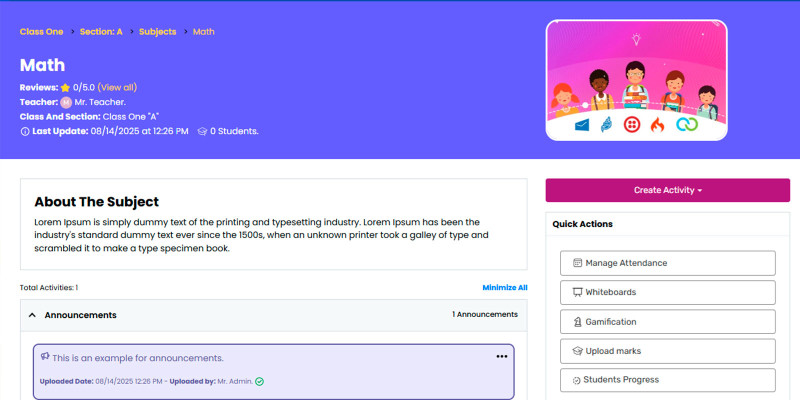Open the three-dots menu on the announcement

point(502,357)
